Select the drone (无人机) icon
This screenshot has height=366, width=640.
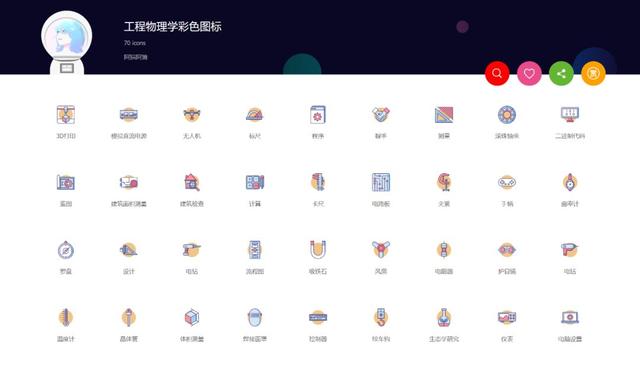(x=192, y=115)
